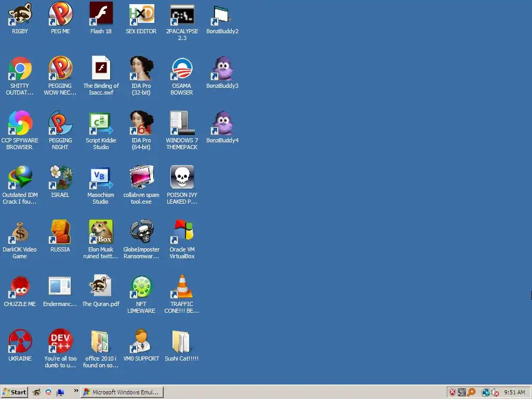Open the Chrome browser shortcut icon
Viewport: 532px width, 399px height.
click(20, 68)
